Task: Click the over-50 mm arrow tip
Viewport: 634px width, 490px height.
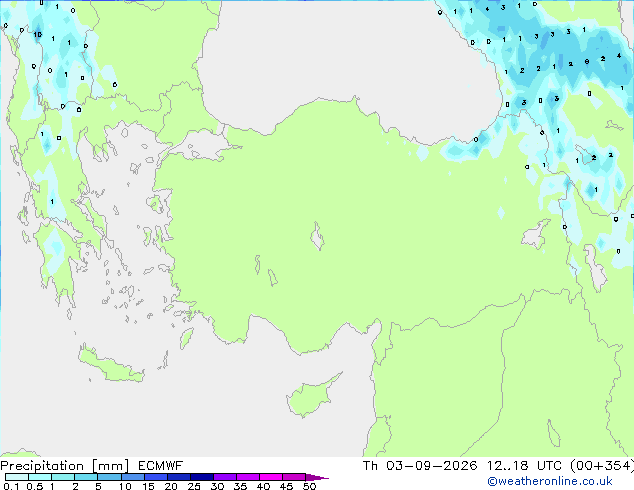Action: 317,477
